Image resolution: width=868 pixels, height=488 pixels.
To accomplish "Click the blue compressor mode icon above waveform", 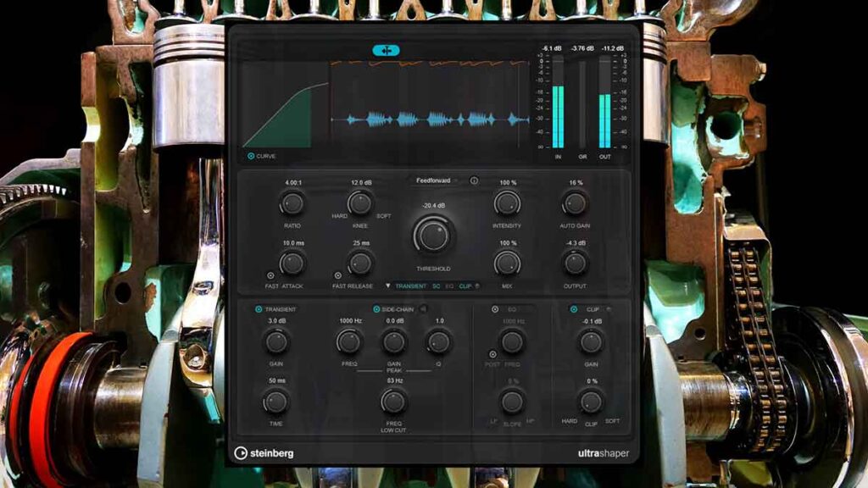I will pos(386,50).
